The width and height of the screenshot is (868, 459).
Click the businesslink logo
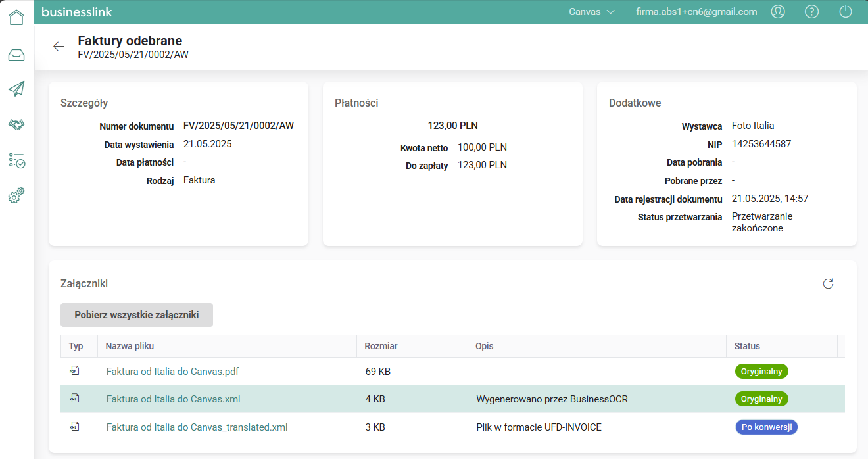[x=77, y=12]
